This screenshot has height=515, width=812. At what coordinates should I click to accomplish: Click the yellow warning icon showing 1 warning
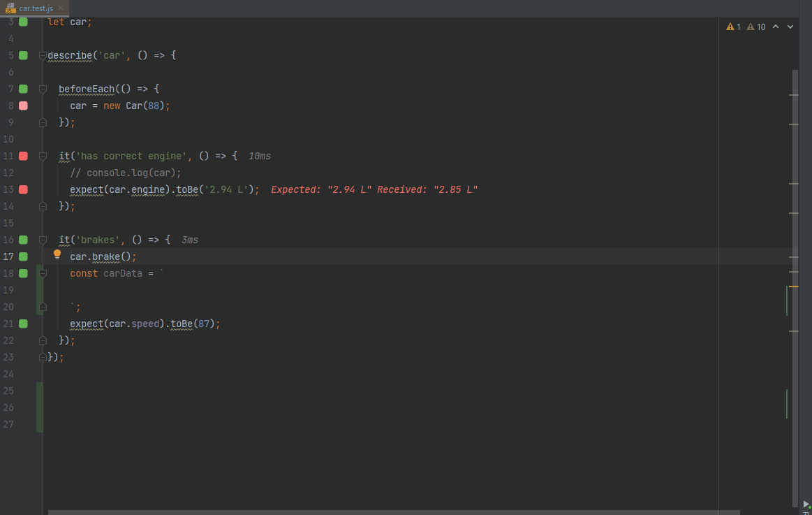pyautogui.click(x=733, y=27)
